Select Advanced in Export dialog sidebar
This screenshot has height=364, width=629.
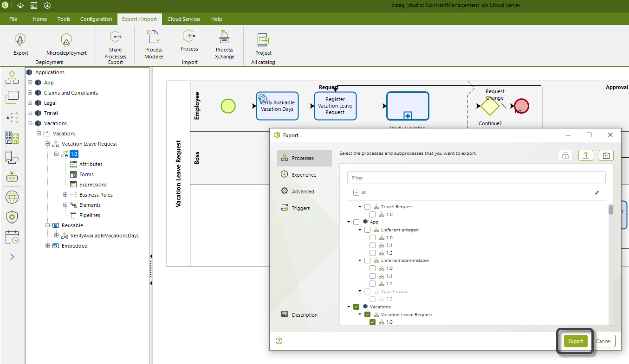pyautogui.click(x=305, y=192)
